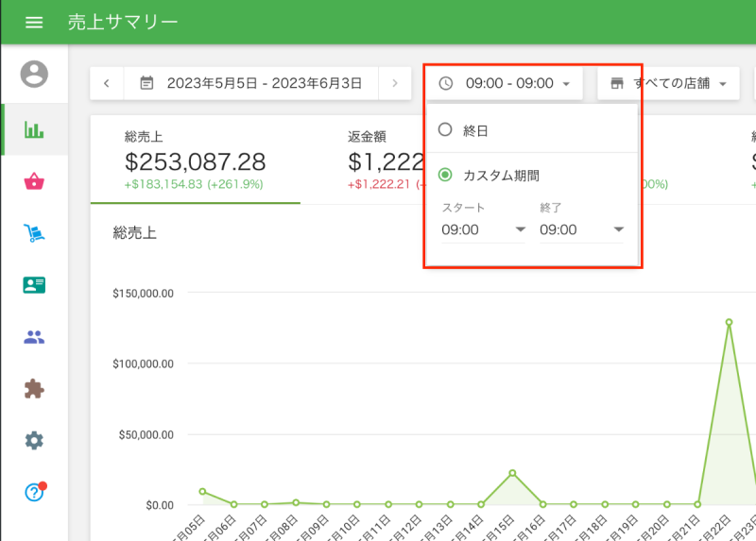Open the user account profile icon
Screen dimensions: 756x541
click(34, 74)
